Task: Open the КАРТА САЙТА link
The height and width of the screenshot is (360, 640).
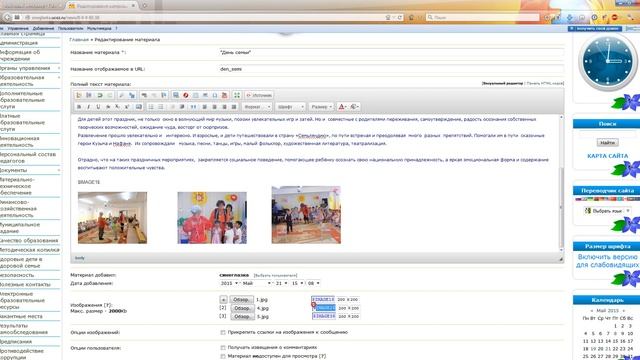Action: point(607,156)
